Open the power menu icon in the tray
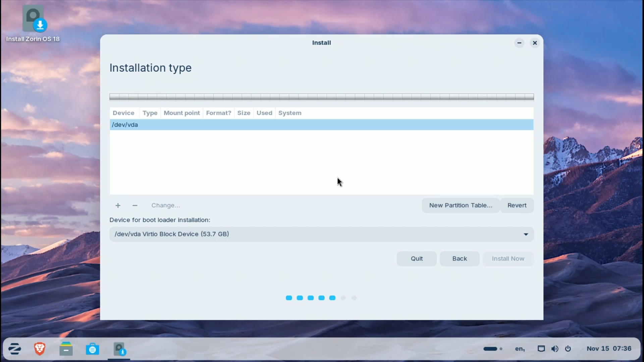This screenshot has height=362, width=644. [568, 349]
